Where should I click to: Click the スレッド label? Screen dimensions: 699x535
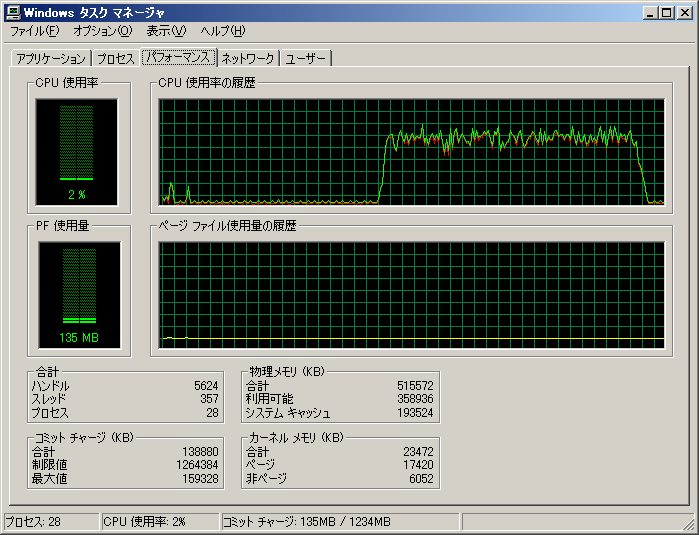(49, 399)
